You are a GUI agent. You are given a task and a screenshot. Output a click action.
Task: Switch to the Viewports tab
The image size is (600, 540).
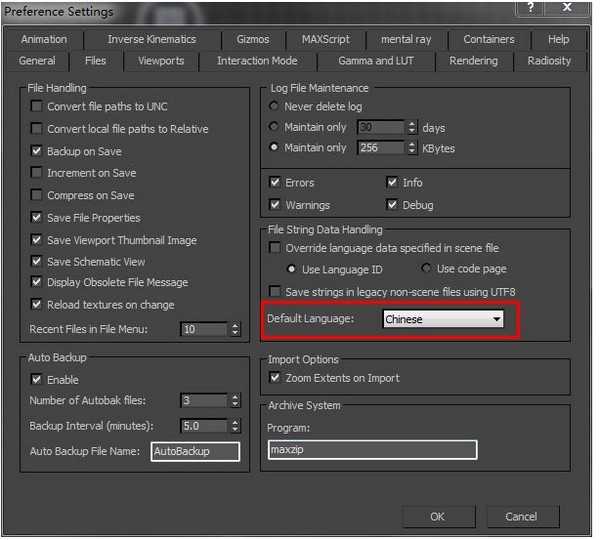click(161, 61)
